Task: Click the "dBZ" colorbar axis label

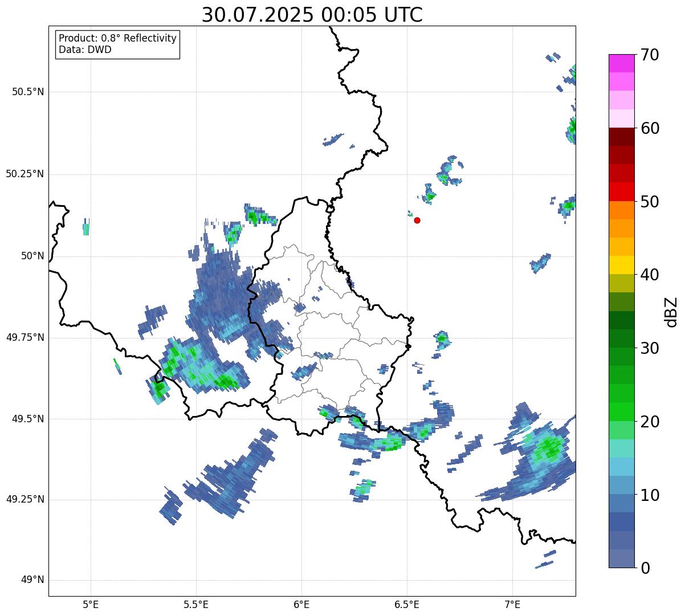Action: tap(671, 312)
